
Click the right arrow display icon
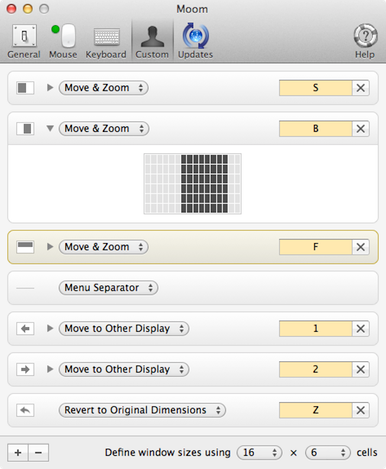(x=25, y=369)
